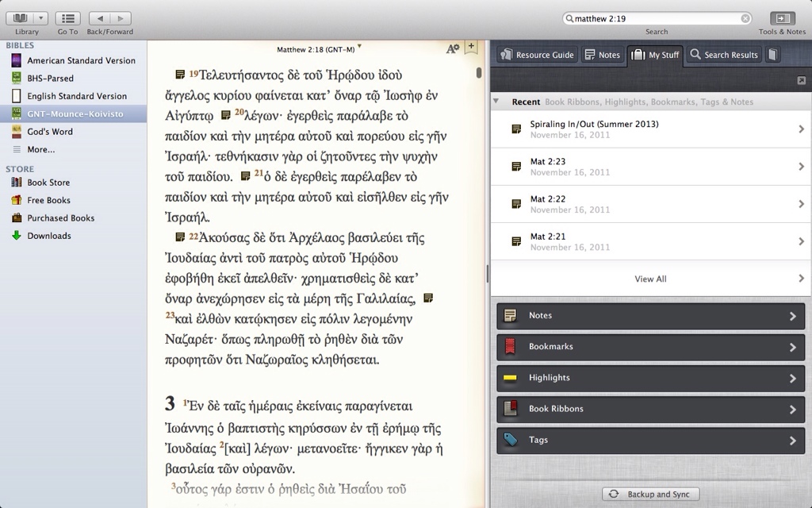The image size is (812, 508).
Task: Open the Library toolbar icon
Action: coord(20,18)
